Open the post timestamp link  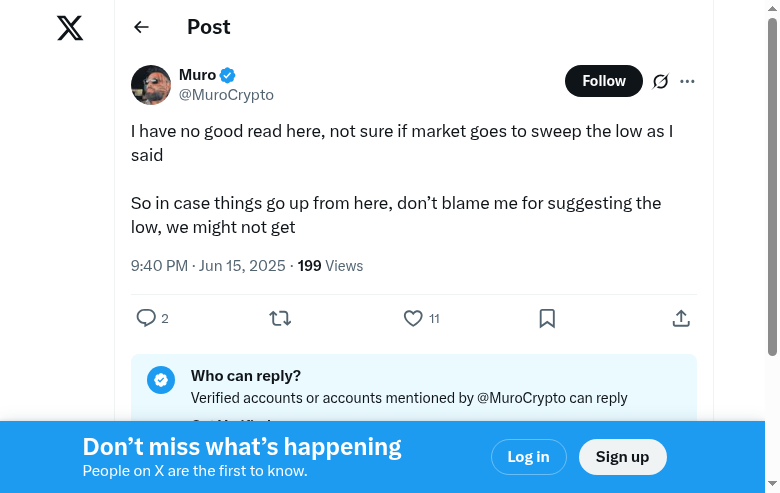(210, 266)
